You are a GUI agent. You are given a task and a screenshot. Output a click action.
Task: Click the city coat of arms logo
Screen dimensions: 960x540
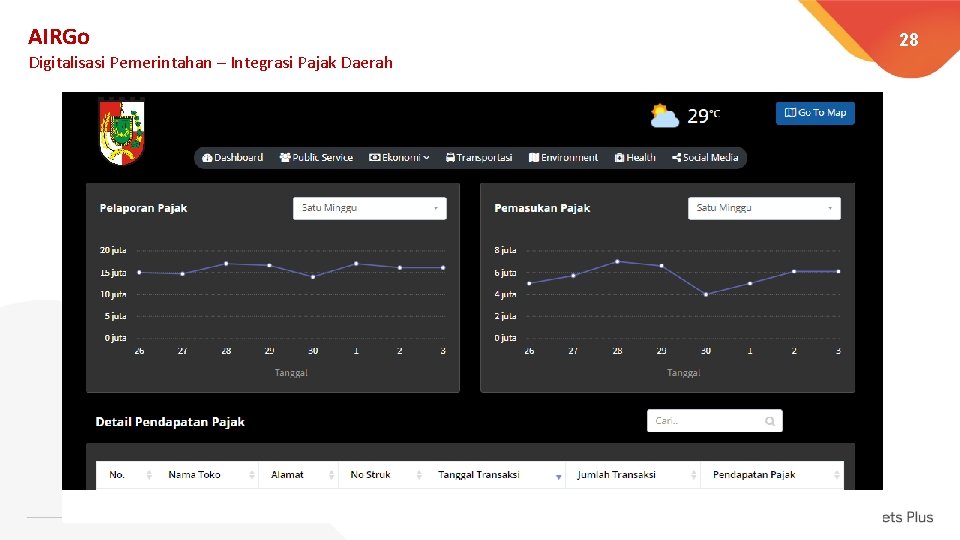click(x=122, y=132)
